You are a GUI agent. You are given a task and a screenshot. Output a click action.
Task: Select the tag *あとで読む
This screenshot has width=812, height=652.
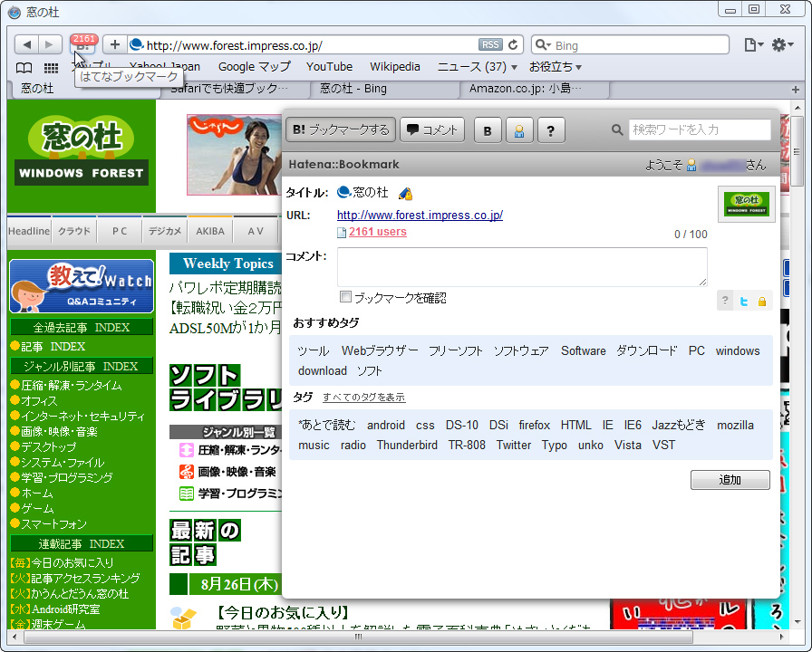coord(327,426)
